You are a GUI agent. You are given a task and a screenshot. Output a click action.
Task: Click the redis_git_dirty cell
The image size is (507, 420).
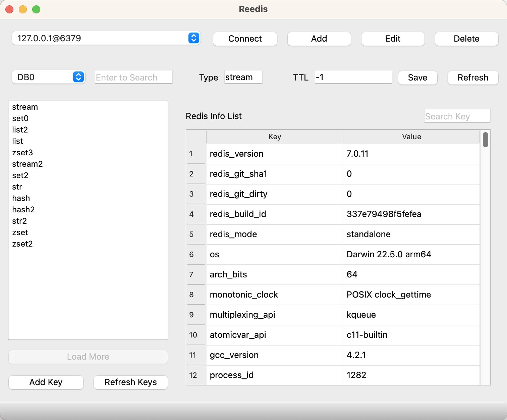[275, 194]
